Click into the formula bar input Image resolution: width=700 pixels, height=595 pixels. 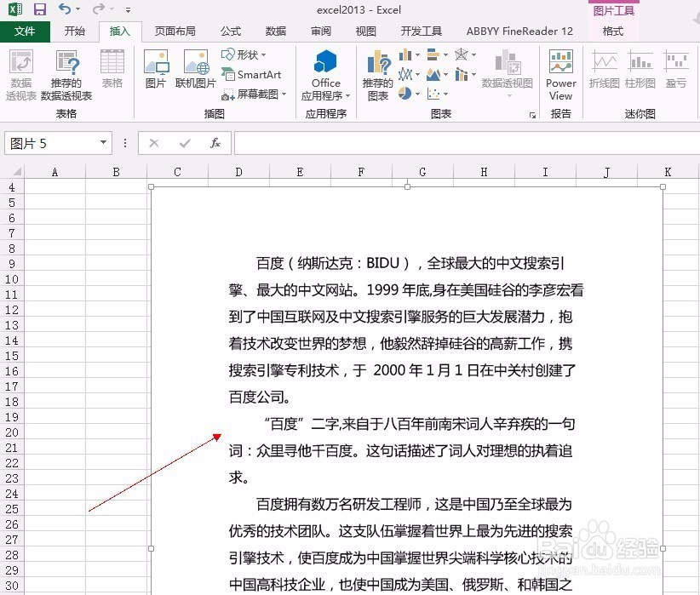[x=467, y=143]
